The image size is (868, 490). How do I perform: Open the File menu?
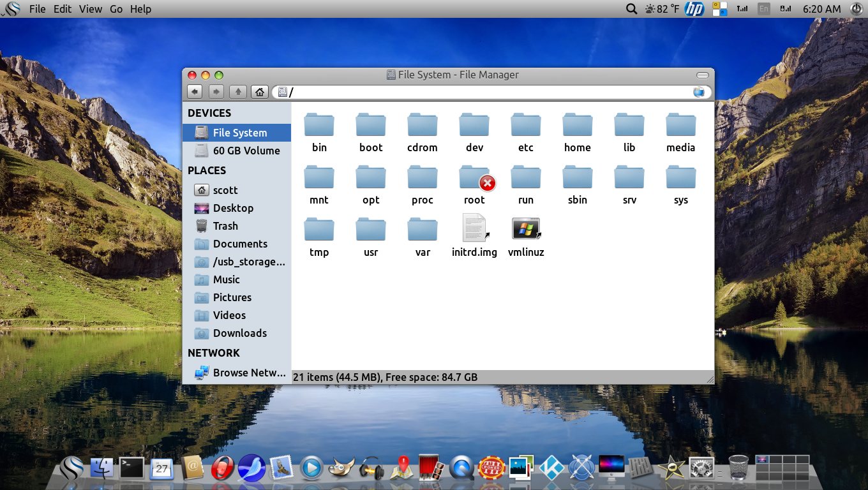tap(38, 9)
